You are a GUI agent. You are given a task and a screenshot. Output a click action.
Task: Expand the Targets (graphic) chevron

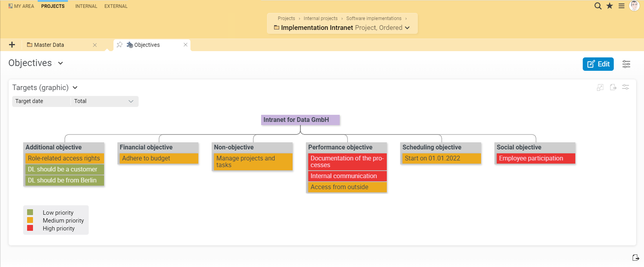click(75, 88)
